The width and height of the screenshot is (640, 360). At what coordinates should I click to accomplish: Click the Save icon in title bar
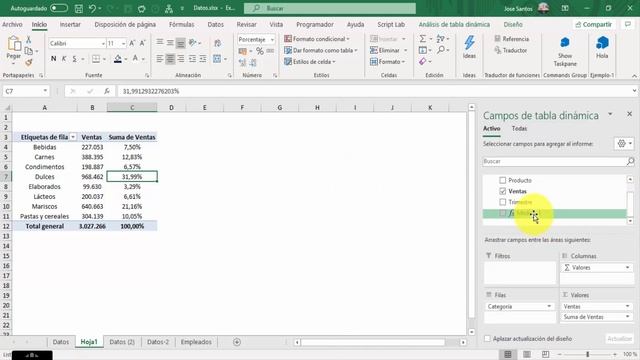(x=79, y=8)
